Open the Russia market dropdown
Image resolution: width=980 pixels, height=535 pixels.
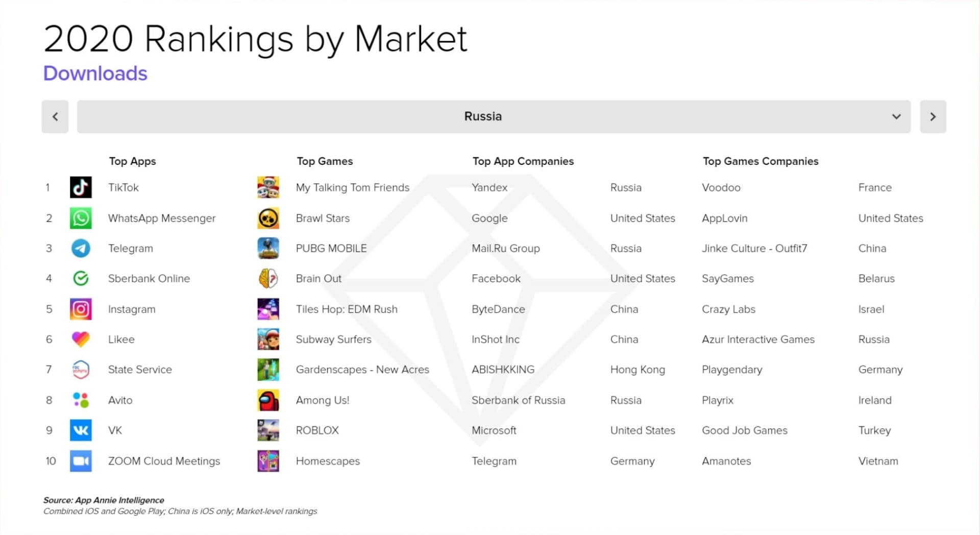pos(482,116)
